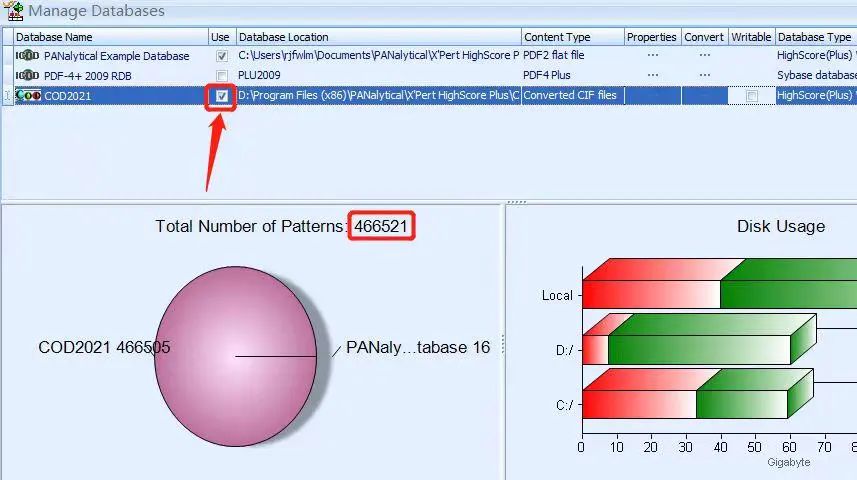Open Properties dots for PDF-4+ 2009 RDB
The width and height of the screenshot is (857, 480).
[653, 75]
